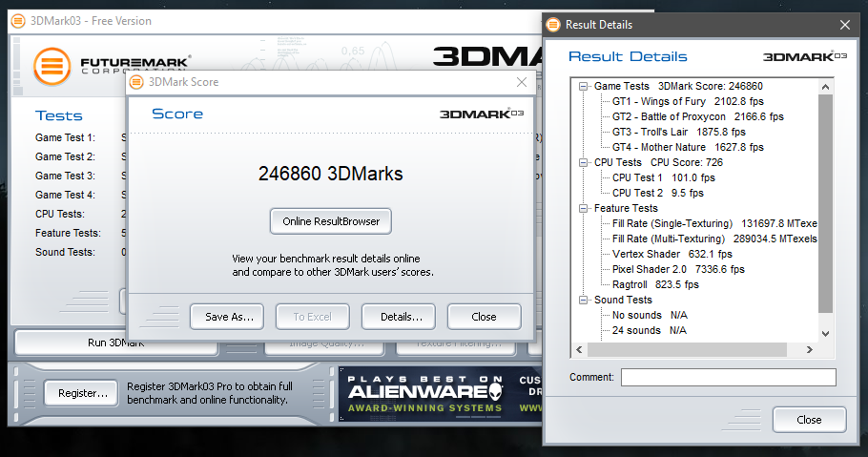
Task: Select GT3 - Troll's Lair result row
Action: [679, 133]
